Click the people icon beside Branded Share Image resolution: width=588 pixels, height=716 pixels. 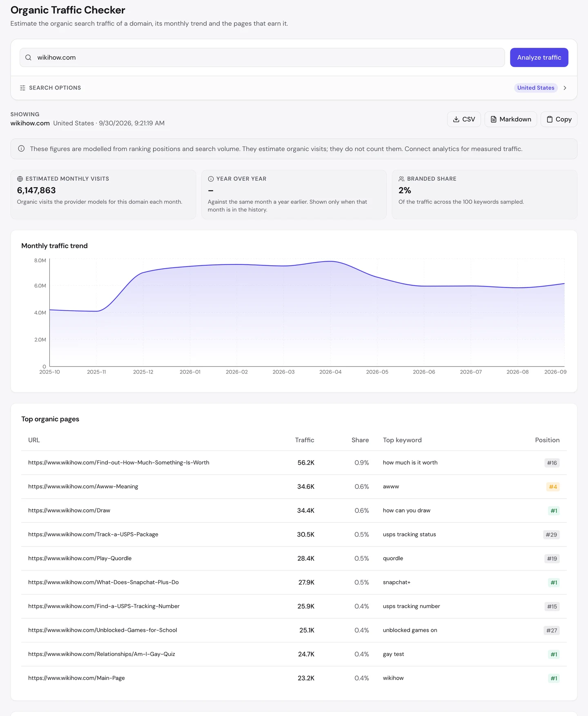pyautogui.click(x=401, y=179)
